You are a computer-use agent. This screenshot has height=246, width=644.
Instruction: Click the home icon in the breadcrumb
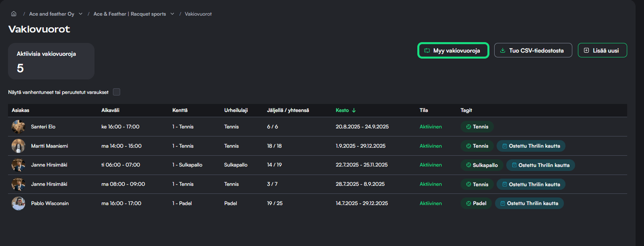point(14,14)
